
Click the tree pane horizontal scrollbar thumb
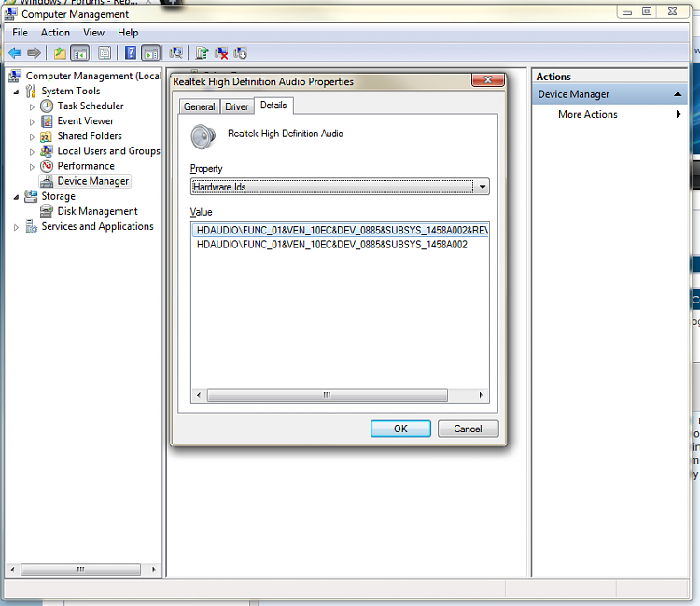click(x=81, y=570)
